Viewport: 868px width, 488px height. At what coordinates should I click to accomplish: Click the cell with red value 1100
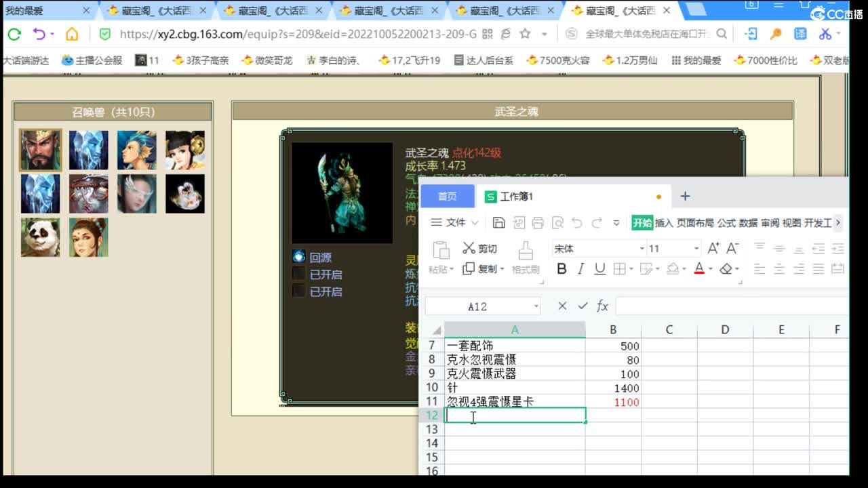click(x=613, y=402)
